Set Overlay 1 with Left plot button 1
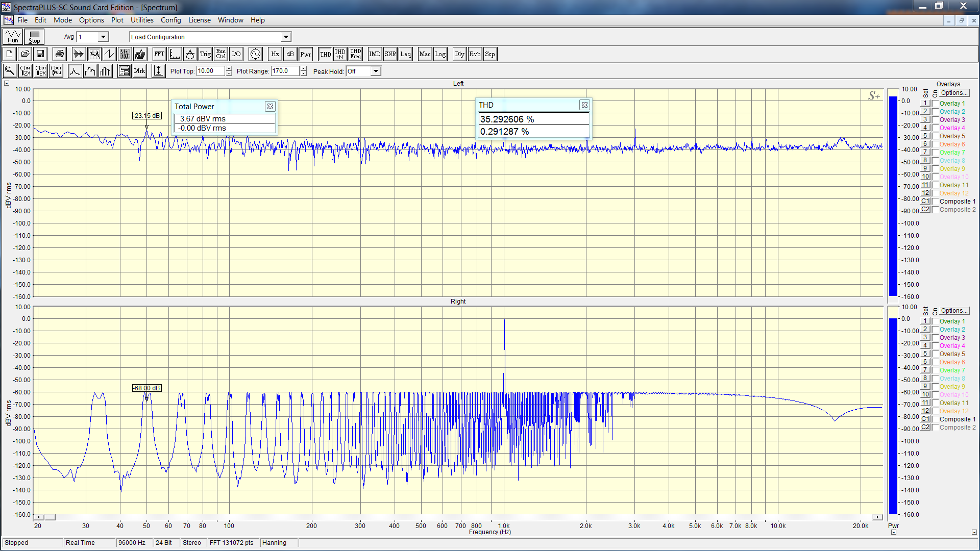 [x=925, y=103]
